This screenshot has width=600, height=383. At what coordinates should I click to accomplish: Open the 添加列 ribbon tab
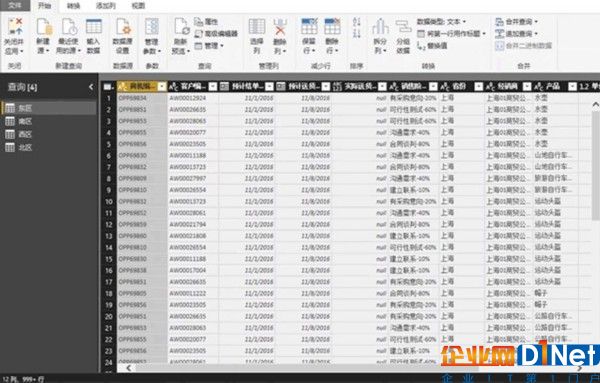(x=106, y=6)
